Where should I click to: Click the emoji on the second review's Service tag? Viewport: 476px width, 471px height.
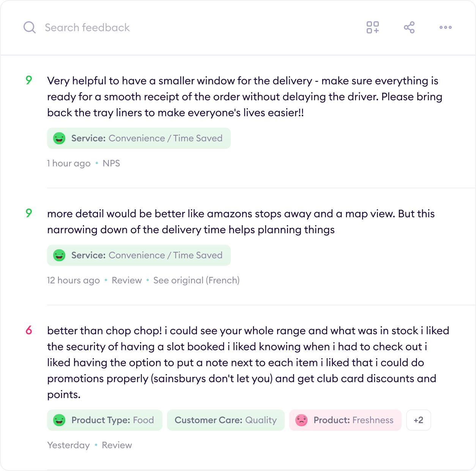pos(59,255)
